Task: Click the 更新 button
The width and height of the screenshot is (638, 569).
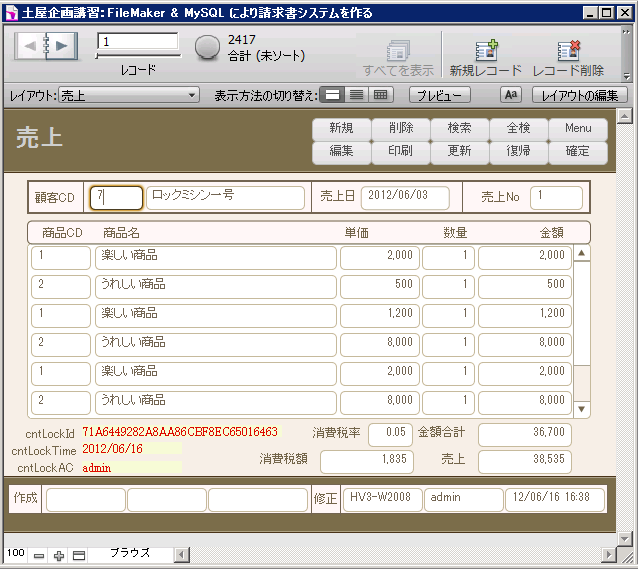Action: (459, 152)
